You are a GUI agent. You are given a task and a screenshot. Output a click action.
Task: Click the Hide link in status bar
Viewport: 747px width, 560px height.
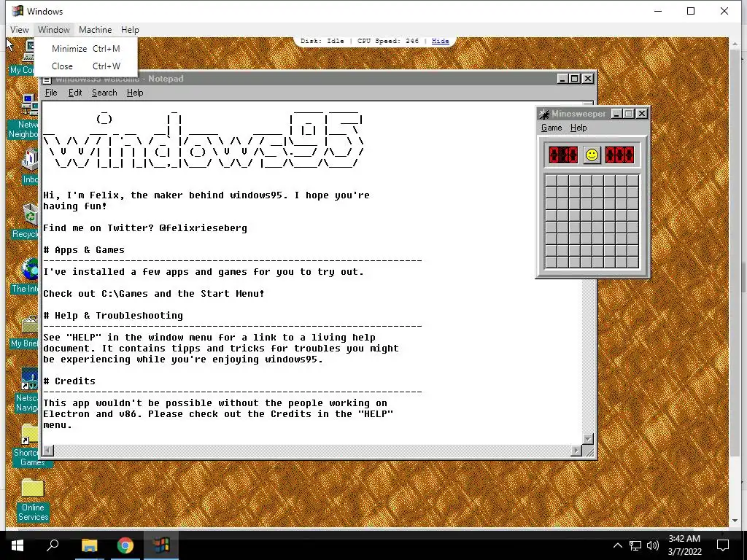click(x=440, y=41)
